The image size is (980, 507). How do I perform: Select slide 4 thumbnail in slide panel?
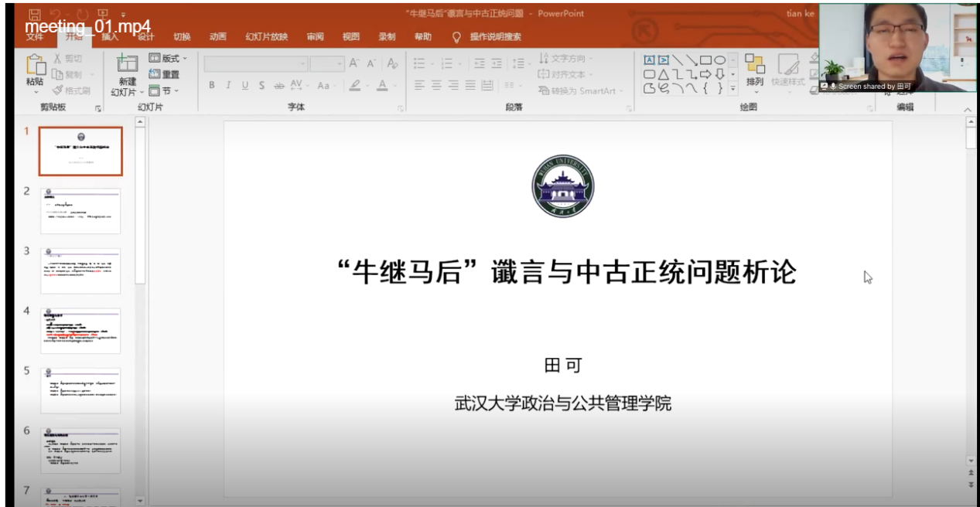tap(80, 331)
